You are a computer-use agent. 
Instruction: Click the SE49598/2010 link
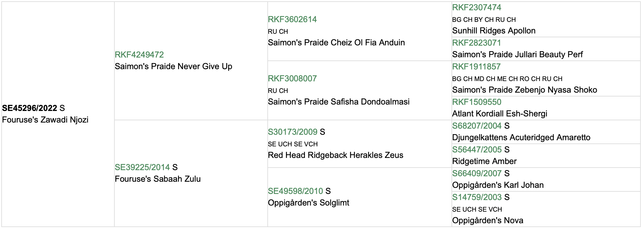295,191
